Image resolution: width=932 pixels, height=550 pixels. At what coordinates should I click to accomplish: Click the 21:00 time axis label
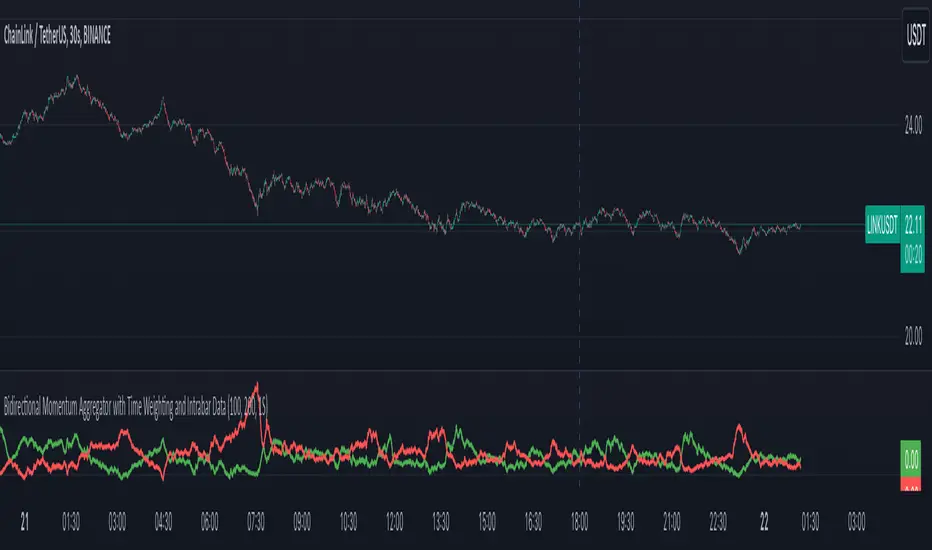[x=672, y=522]
